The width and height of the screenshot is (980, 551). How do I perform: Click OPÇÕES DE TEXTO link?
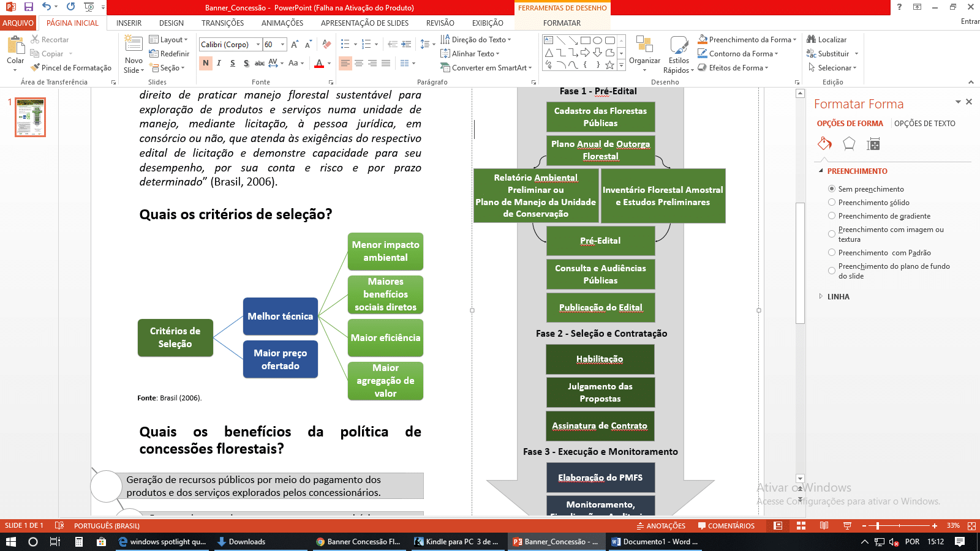(924, 124)
